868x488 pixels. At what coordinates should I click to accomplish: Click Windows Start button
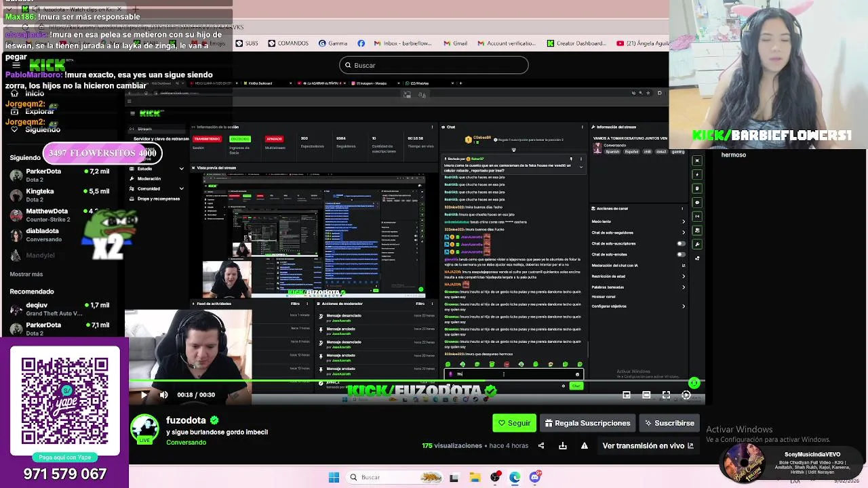pos(334,477)
